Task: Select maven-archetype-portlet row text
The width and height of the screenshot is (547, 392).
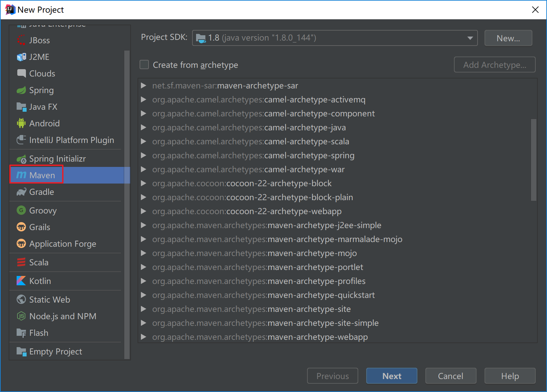Action: point(258,267)
